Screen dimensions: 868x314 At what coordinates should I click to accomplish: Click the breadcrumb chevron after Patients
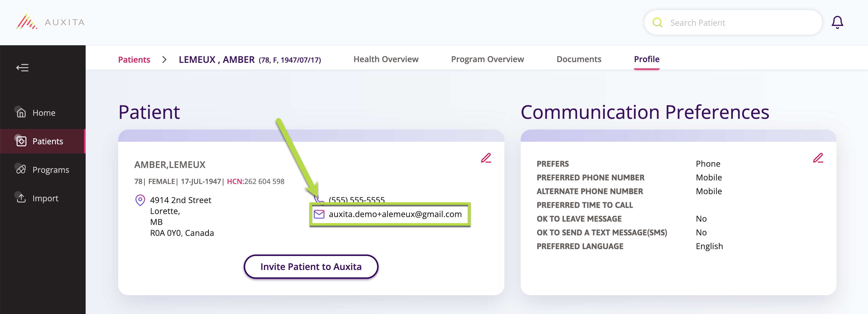(164, 59)
